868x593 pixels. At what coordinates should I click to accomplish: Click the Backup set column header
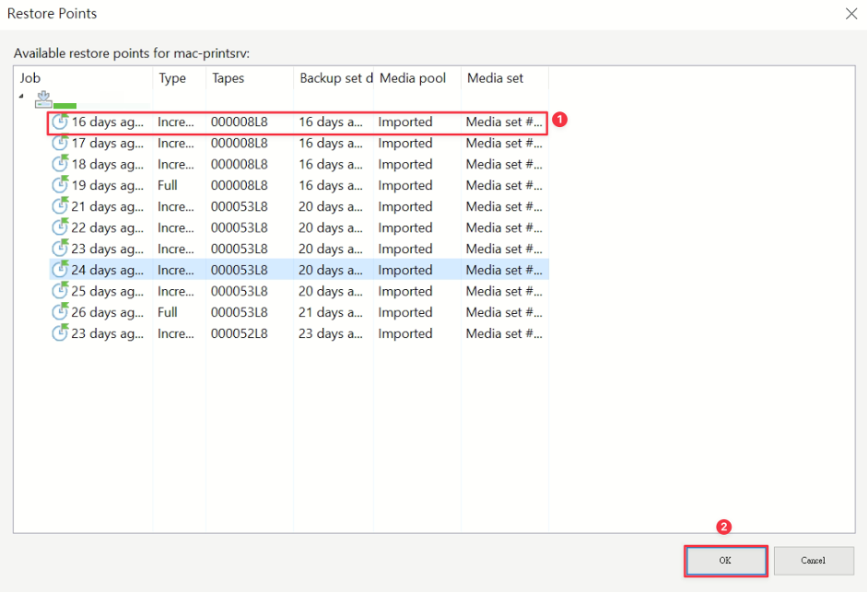334,78
